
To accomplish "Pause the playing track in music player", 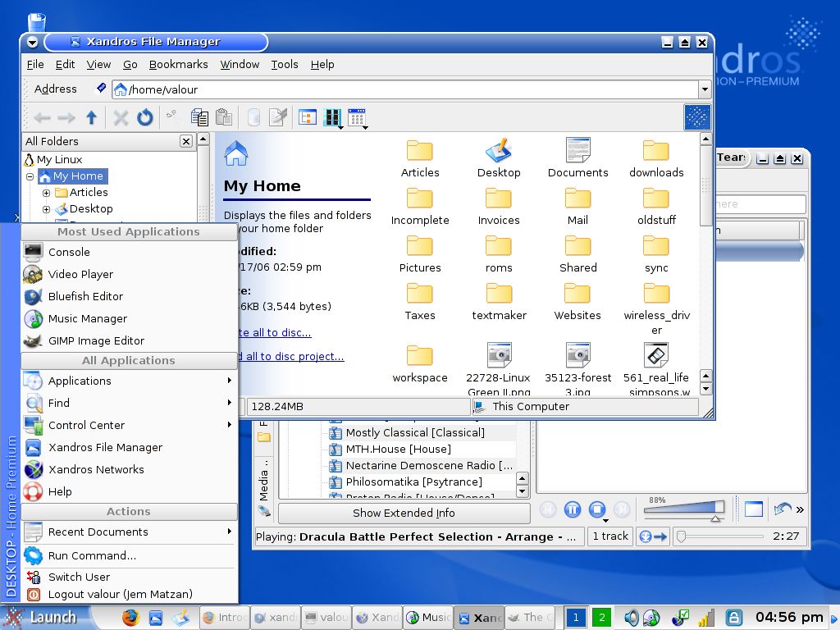I will click(572, 509).
